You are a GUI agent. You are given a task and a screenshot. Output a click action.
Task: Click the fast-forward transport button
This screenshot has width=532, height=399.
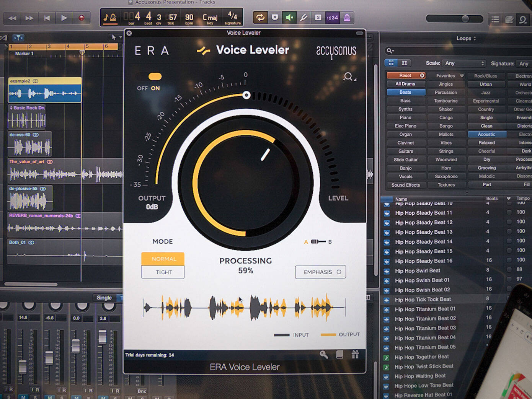pos(29,18)
